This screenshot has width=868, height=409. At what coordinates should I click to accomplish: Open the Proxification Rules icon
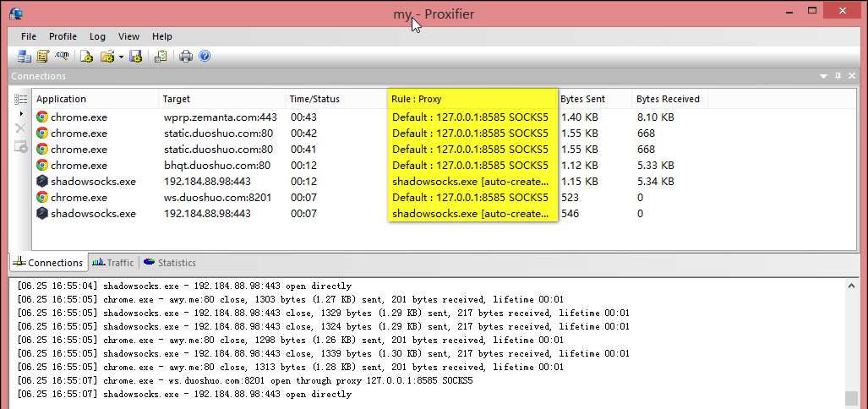pos(42,57)
